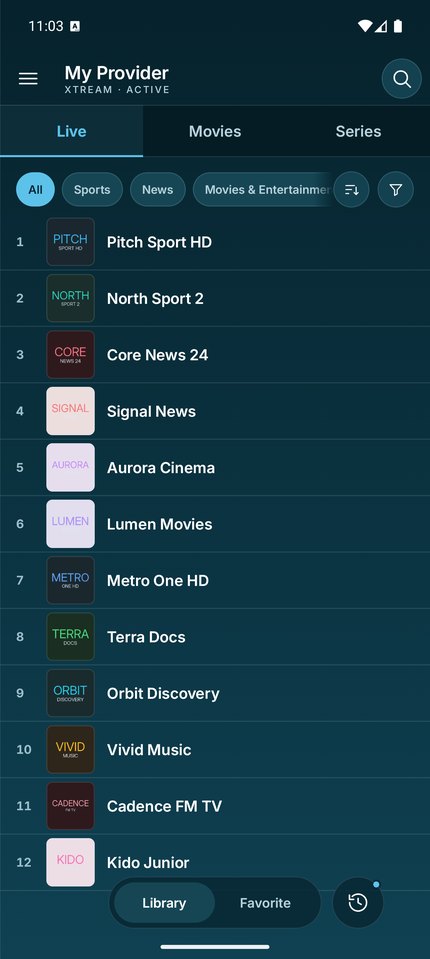Viewport: 430px width, 959px height.
Task: Tap the Android home gesture bar
Action: (x=215, y=947)
